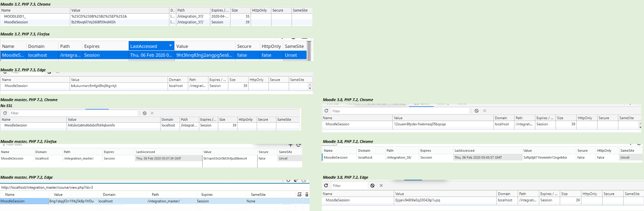Click /integration_master/ path in master Firefox table
Image resolution: width=644 pixels, height=211 pixels.
79,158
